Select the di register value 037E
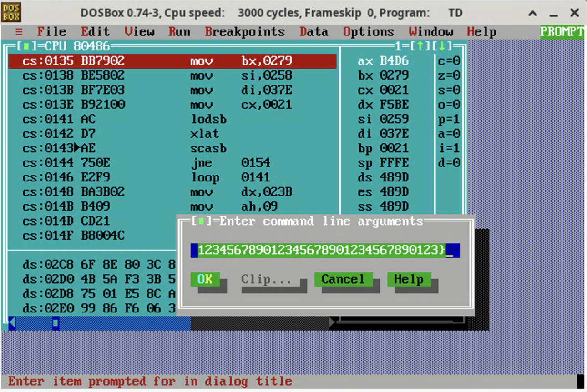587x392 pixels. pos(395,134)
